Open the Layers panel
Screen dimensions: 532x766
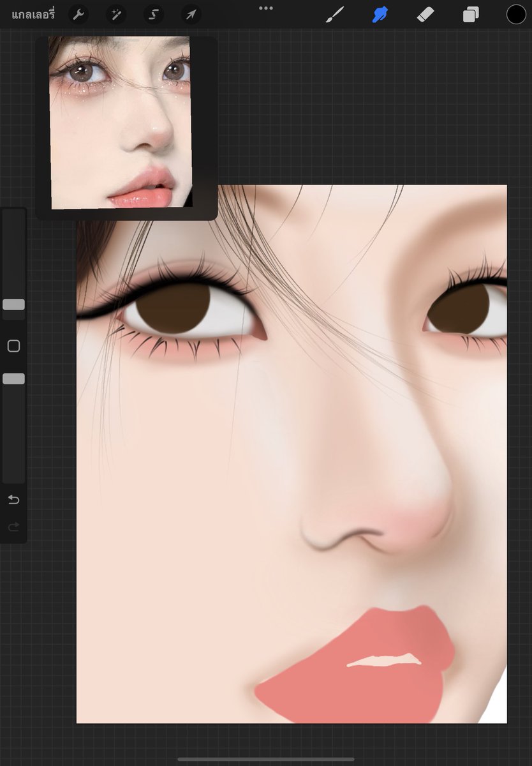[471, 14]
